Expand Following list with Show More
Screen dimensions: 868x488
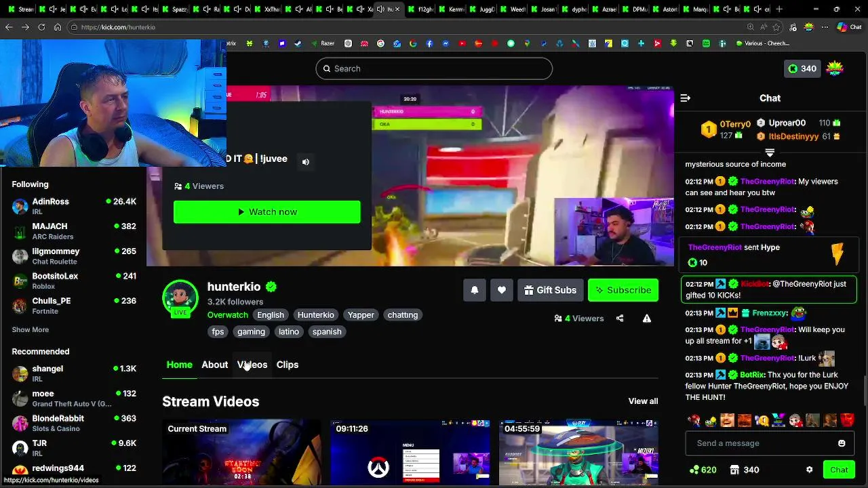pos(31,330)
